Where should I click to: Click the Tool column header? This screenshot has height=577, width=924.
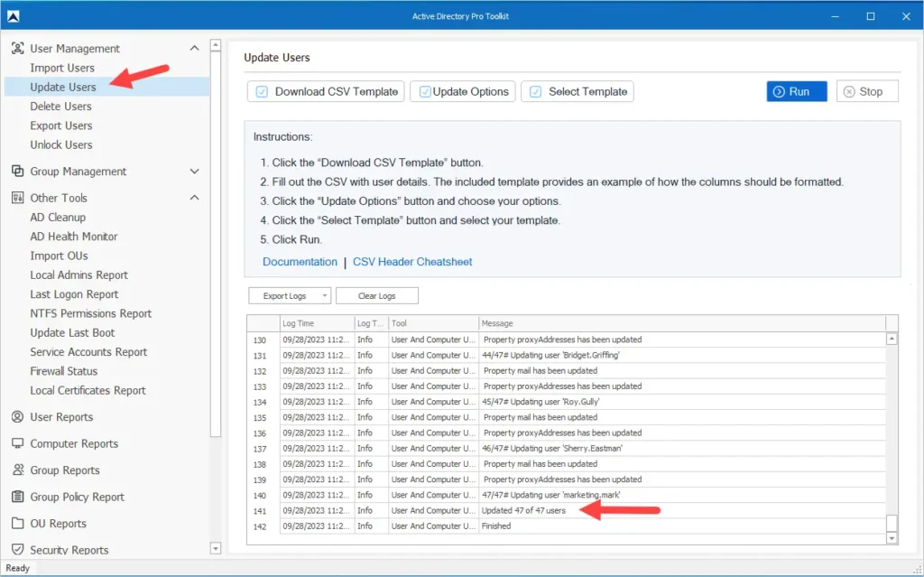(x=433, y=323)
